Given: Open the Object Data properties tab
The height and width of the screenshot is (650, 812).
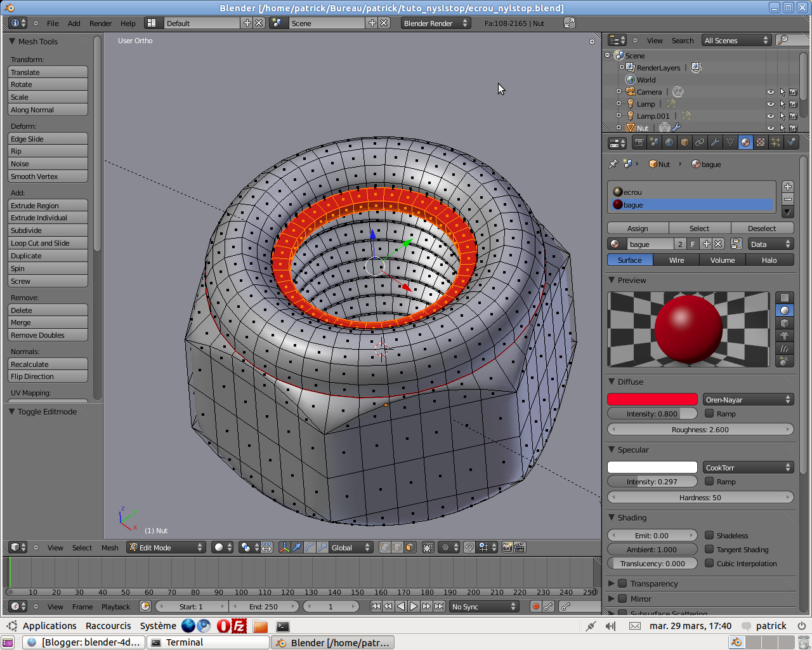Looking at the screenshot, I should 730,142.
